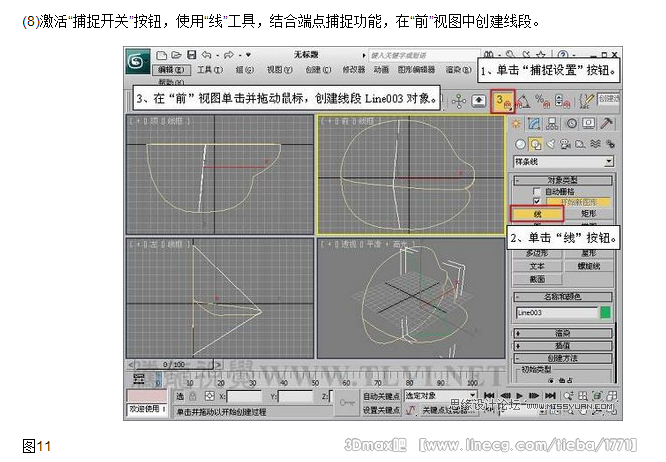Toggle the Spinner Snap button
Image resolution: width=666 pixels, height=462 pixels.
click(x=562, y=101)
